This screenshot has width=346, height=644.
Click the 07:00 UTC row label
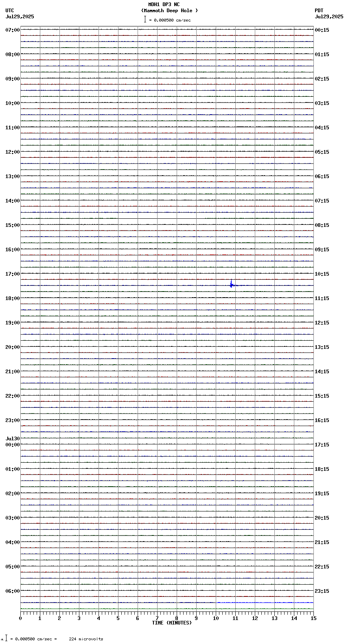13,30
